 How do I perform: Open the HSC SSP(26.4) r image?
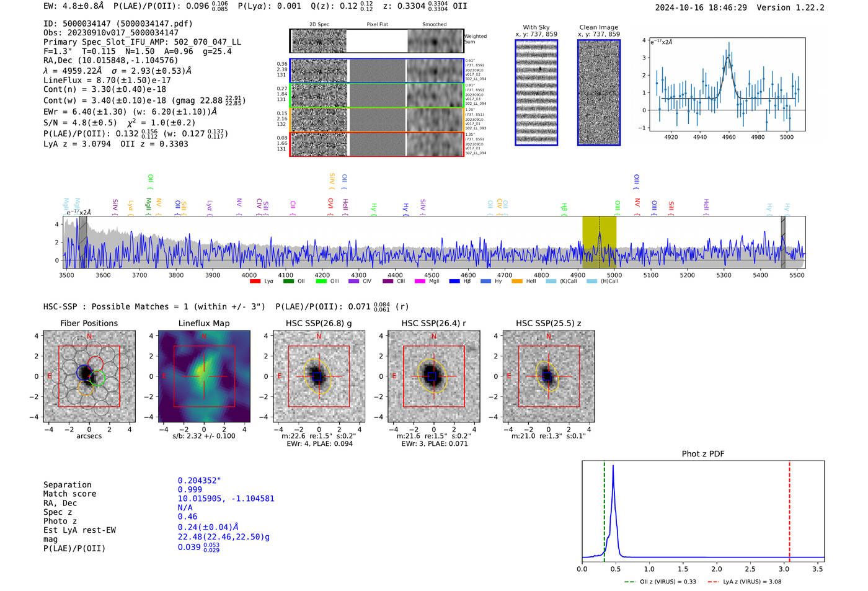[x=434, y=376]
